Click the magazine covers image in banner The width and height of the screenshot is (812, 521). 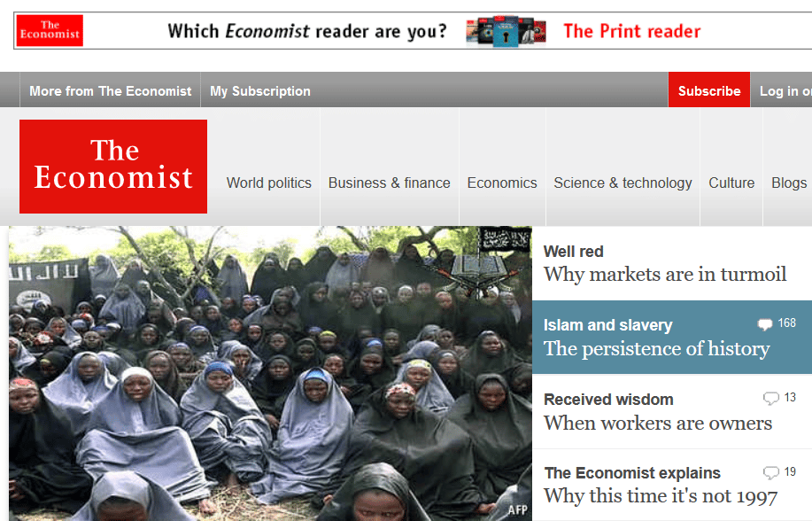point(506,31)
